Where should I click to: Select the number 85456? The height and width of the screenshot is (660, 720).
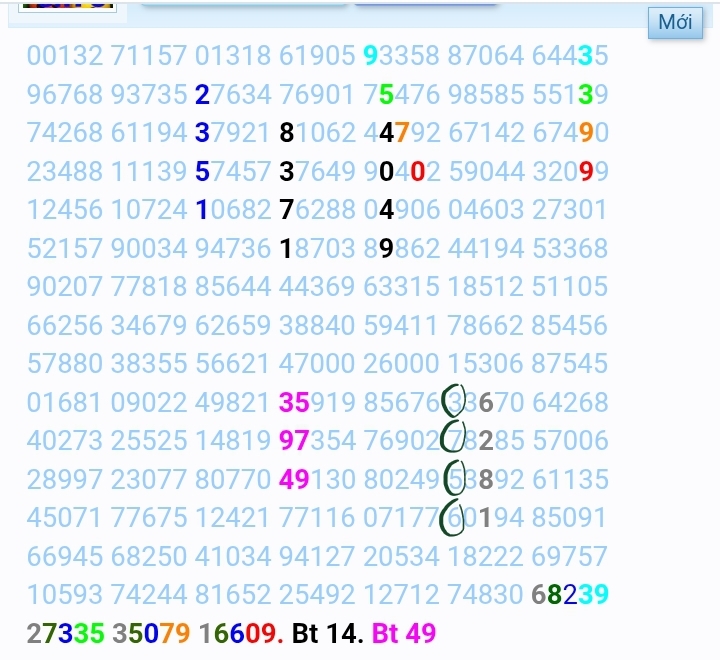(x=570, y=325)
